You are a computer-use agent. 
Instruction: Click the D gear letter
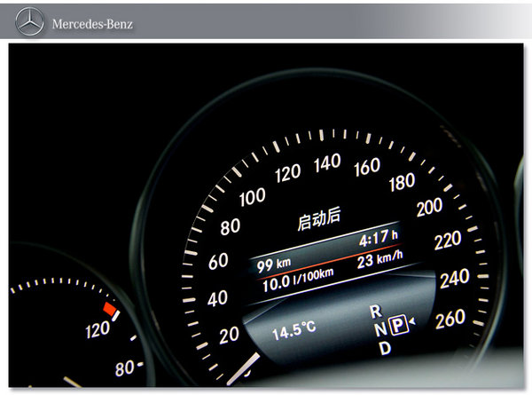(385, 348)
